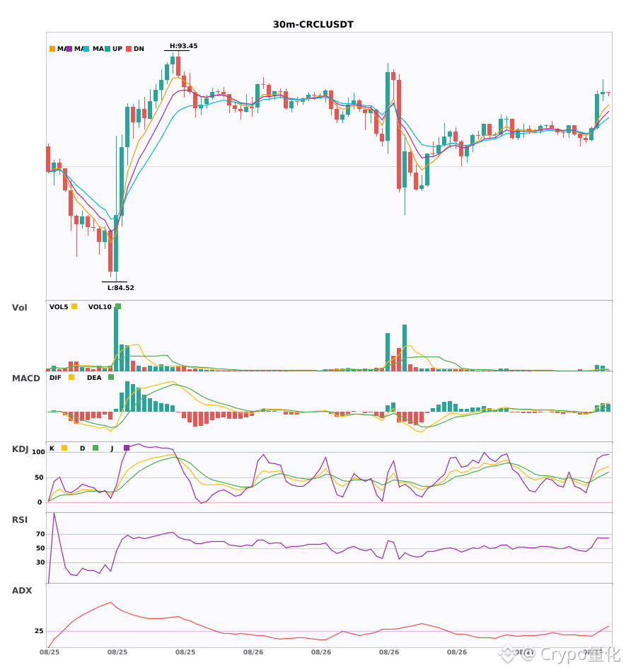Select the green D line swatch
This screenshot has height=672, width=626.
(95, 448)
